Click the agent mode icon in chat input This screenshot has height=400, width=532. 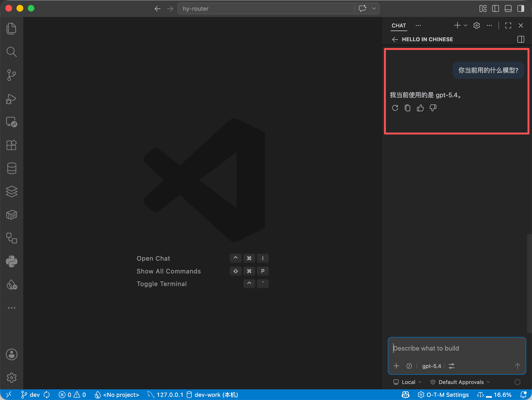(x=409, y=366)
